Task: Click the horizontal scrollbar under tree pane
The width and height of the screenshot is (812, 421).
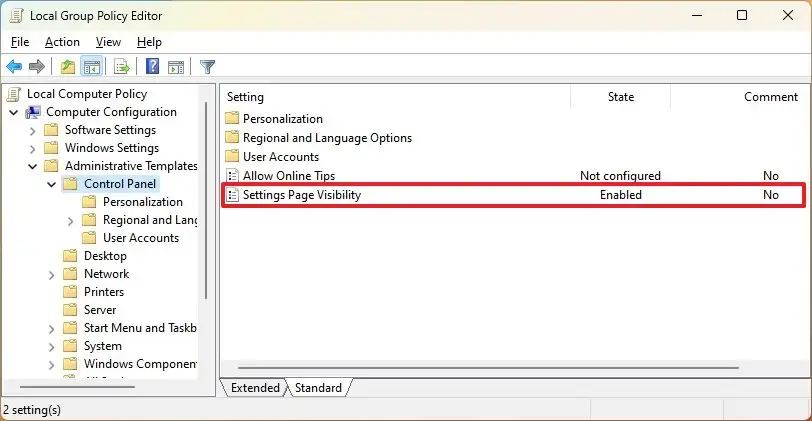Action: 77,386
